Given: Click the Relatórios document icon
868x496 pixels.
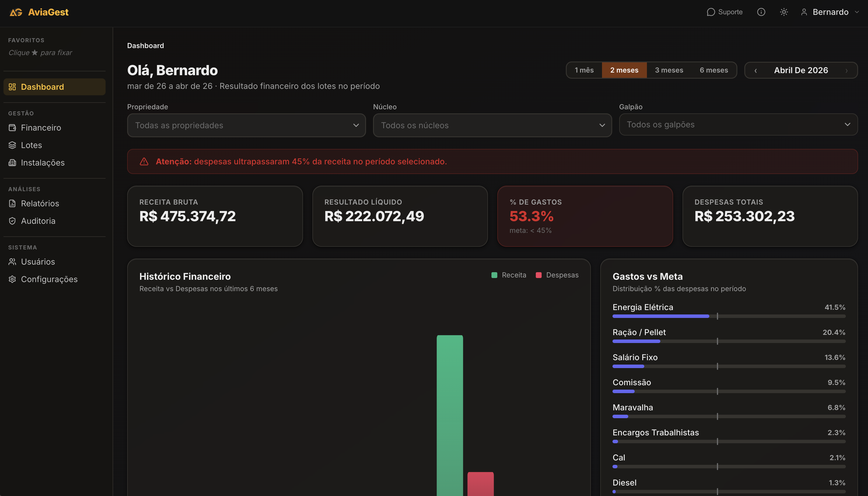Looking at the screenshot, I should point(12,203).
